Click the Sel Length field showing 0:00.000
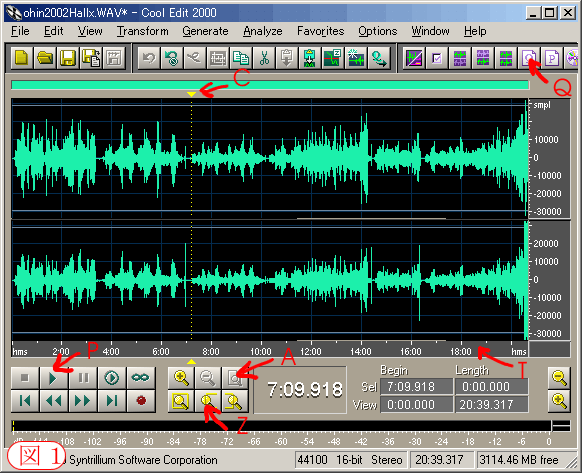582x473 pixels. coord(491,387)
